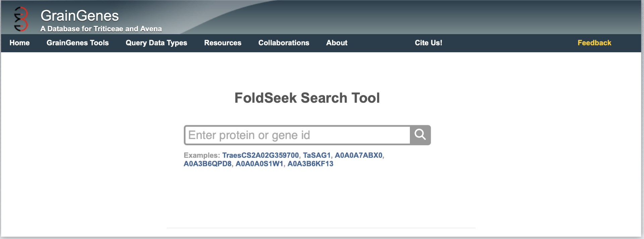Open the GrainGenes Tools menu
Image resolution: width=644 pixels, height=239 pixels.
point(77,43)
